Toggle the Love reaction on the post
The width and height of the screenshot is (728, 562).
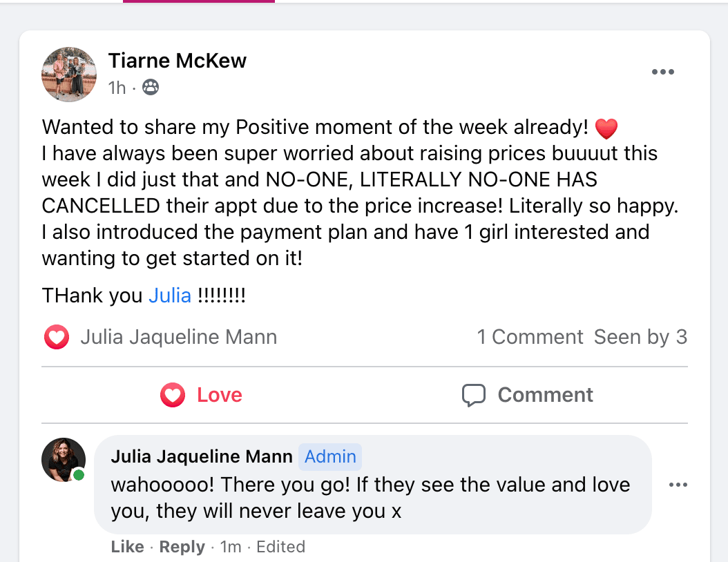[x=201, y=395]
